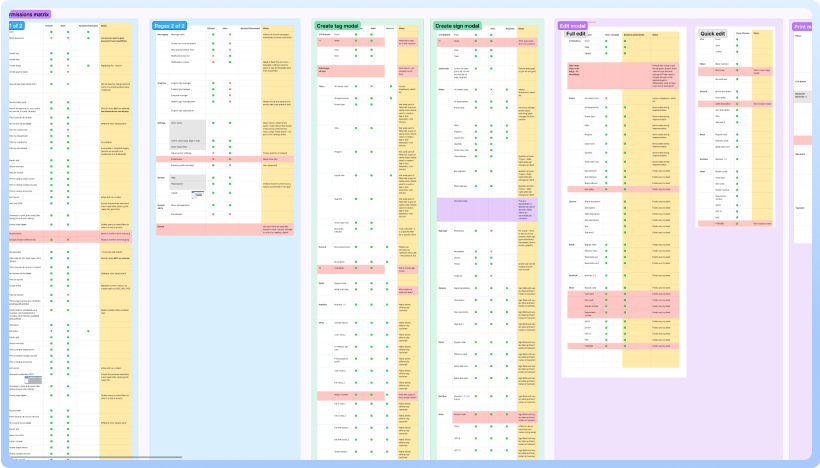The image size is (820, 468).
Task: Click the 'Quick edit' frame label
Action: (x=712, y=33)
